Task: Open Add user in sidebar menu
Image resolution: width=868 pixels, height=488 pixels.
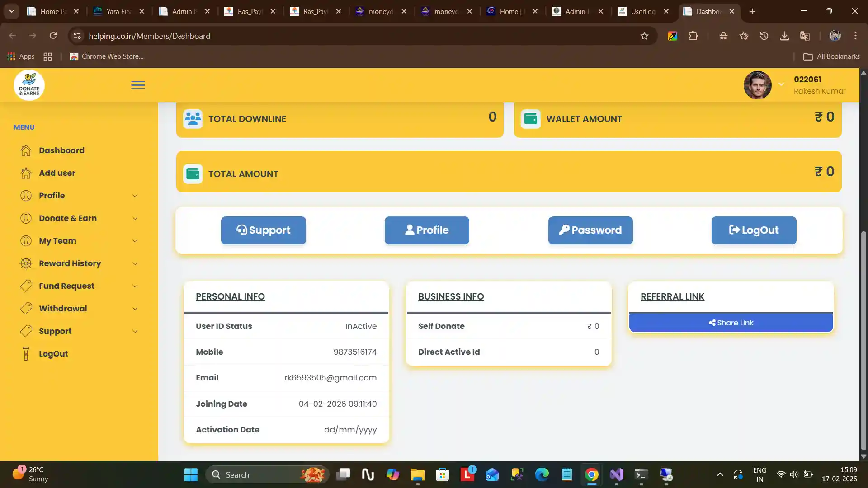Action: pyautogui.click(x=57, y=173)
